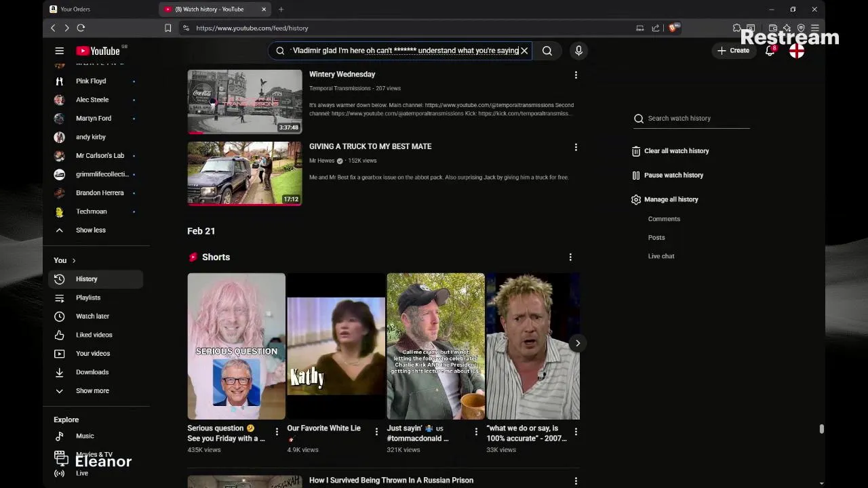Screen dimensions: 868x488
Task: Open options for "what we do or say" Short
Action: click(x=576, y=432)
